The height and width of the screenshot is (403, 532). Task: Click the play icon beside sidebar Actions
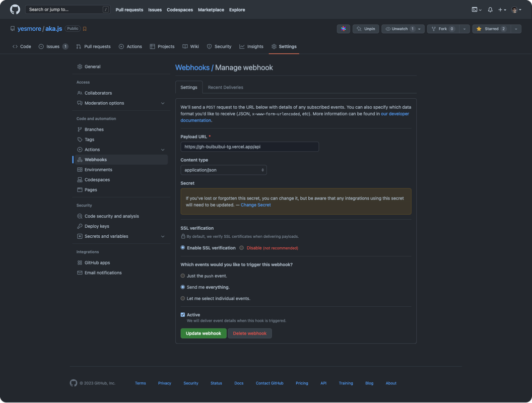coord(80,150)
